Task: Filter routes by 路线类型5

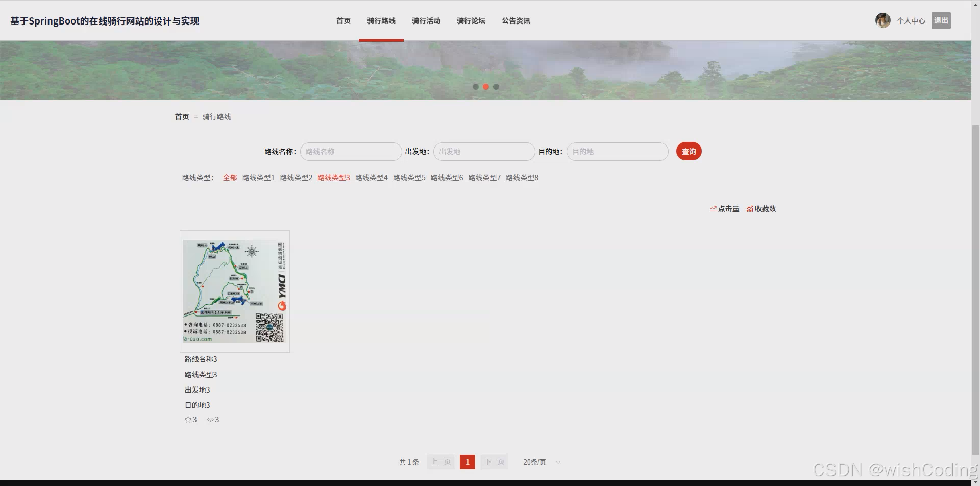Action: click(x=409, y=177)
